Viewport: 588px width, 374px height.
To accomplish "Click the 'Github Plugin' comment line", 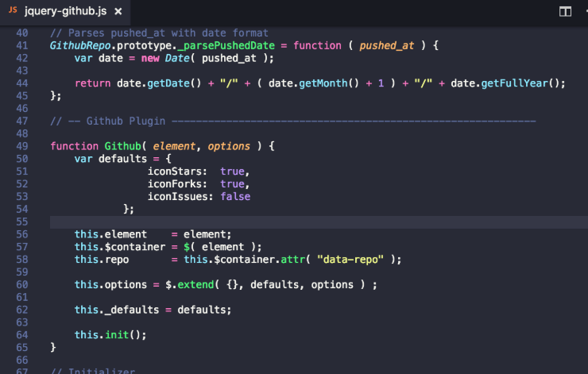I will (293, 121).
